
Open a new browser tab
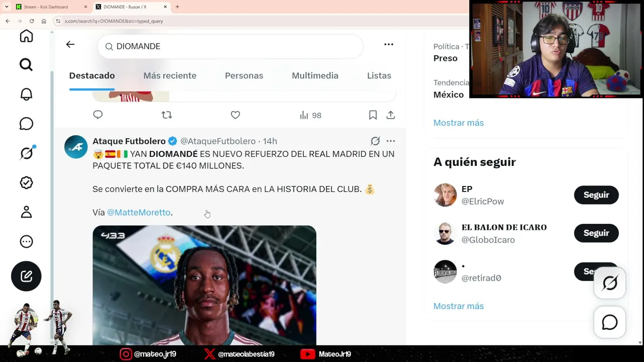click(177, 7)
